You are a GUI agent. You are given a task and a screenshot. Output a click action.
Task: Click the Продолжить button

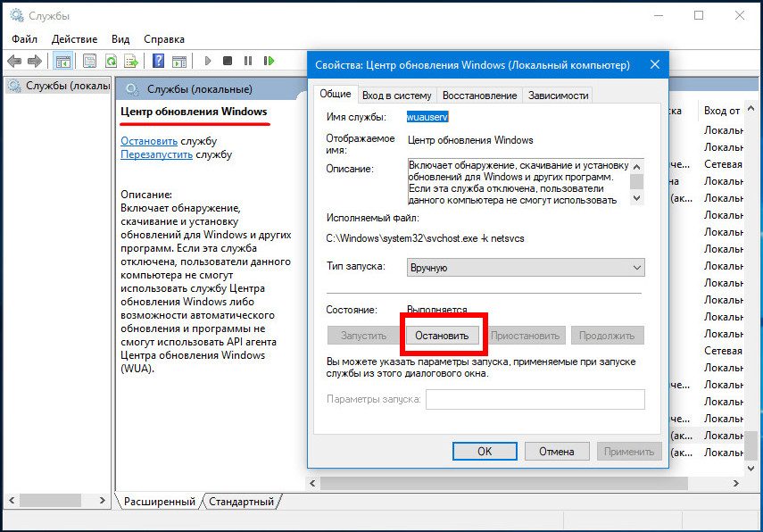point(607,336)
